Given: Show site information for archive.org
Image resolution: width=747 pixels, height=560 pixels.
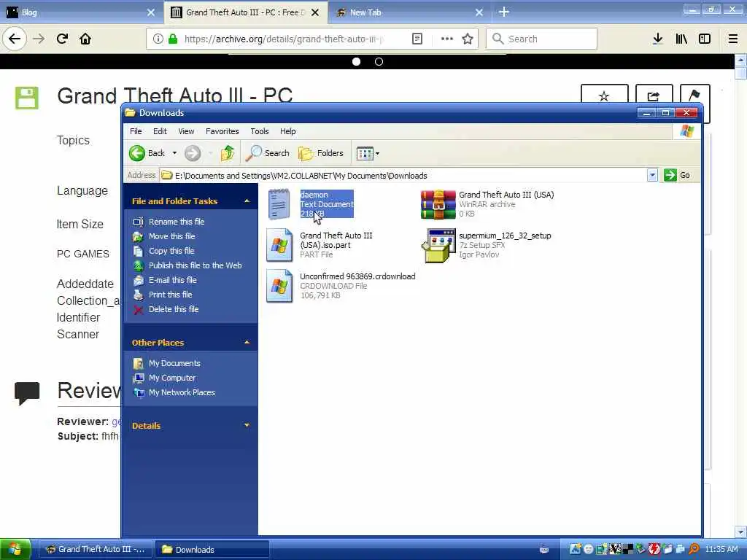Looking at the screenshot, I should click(x=158, y=39).
